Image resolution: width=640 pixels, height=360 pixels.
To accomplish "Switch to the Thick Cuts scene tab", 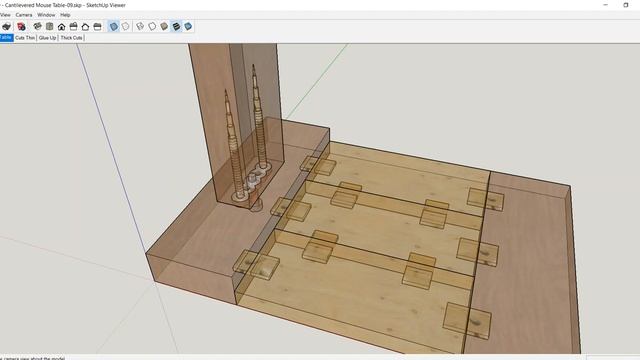I will [71, 38].
